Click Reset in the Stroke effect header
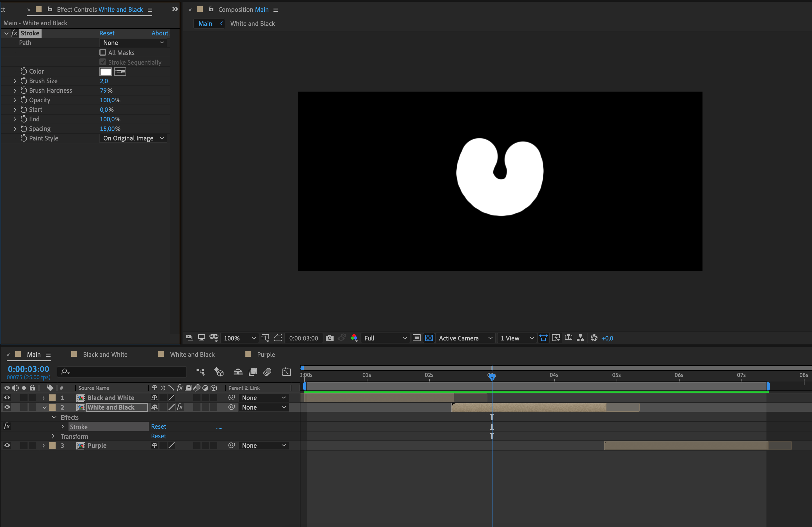The image size is (812, 527). click(x=107, y=33)
